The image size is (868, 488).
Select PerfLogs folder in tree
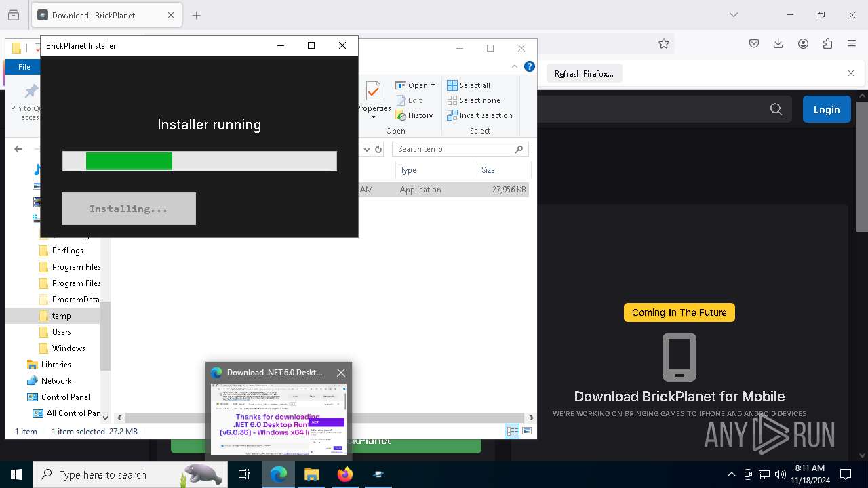click(x=68, y=251)
